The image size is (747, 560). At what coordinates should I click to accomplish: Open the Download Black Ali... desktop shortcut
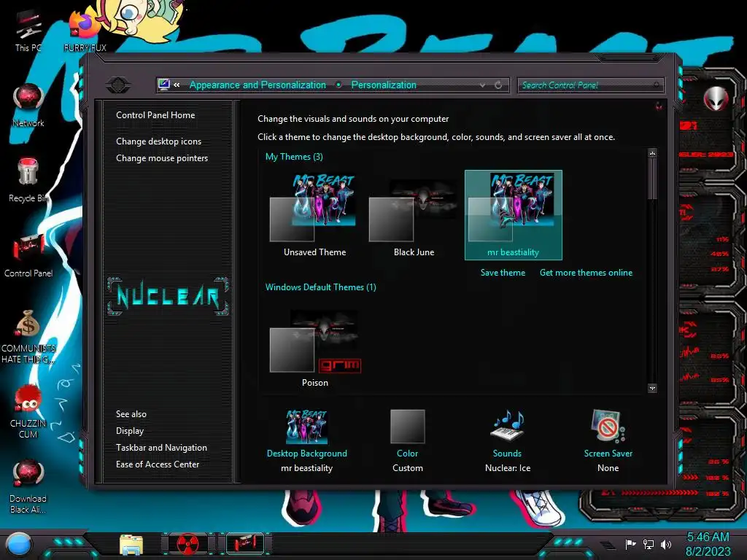pyautogui.click(x=28, y=486)
